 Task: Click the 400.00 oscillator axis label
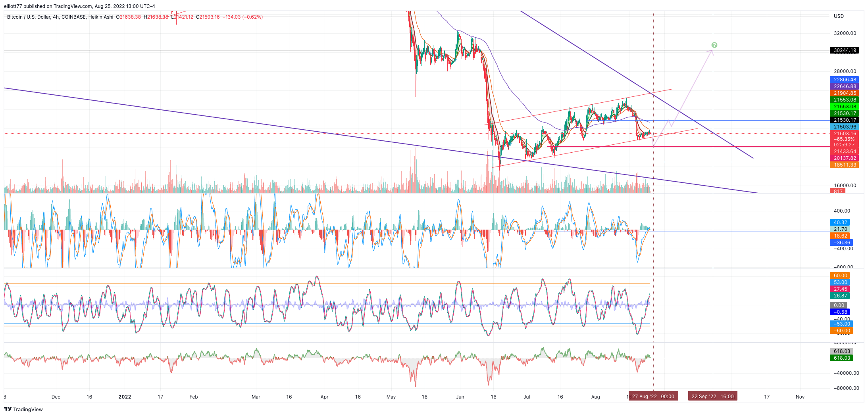(x=842, y=211)
